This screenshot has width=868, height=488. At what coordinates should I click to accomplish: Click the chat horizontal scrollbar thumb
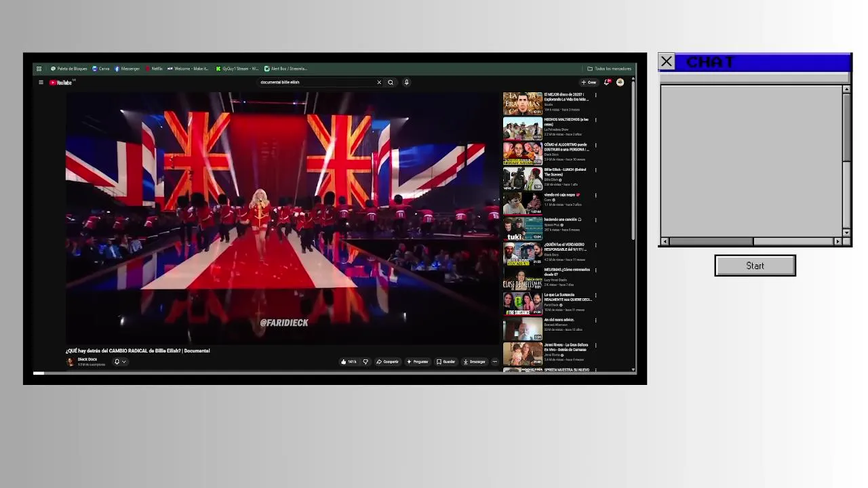pyautogui.click(x=711, y=241)
